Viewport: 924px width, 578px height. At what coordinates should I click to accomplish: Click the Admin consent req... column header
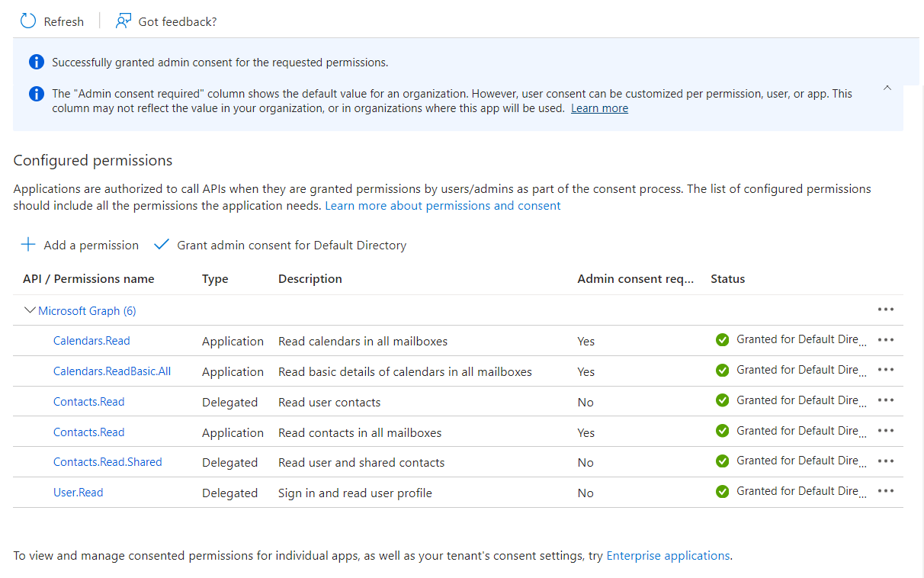[x=636, y=279]
